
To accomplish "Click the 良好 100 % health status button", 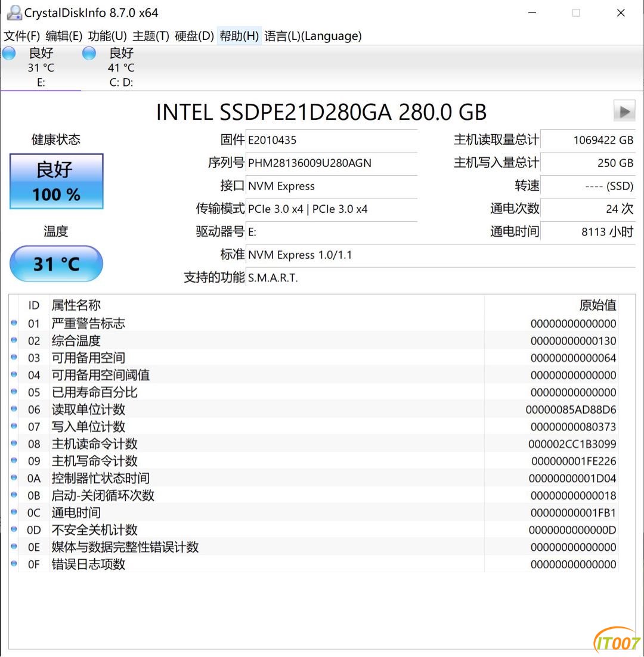I will pos(57,181).
